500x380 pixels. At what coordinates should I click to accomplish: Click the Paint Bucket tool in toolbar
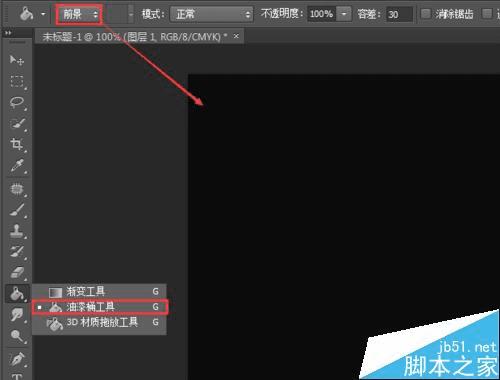[x=17, y=294]
